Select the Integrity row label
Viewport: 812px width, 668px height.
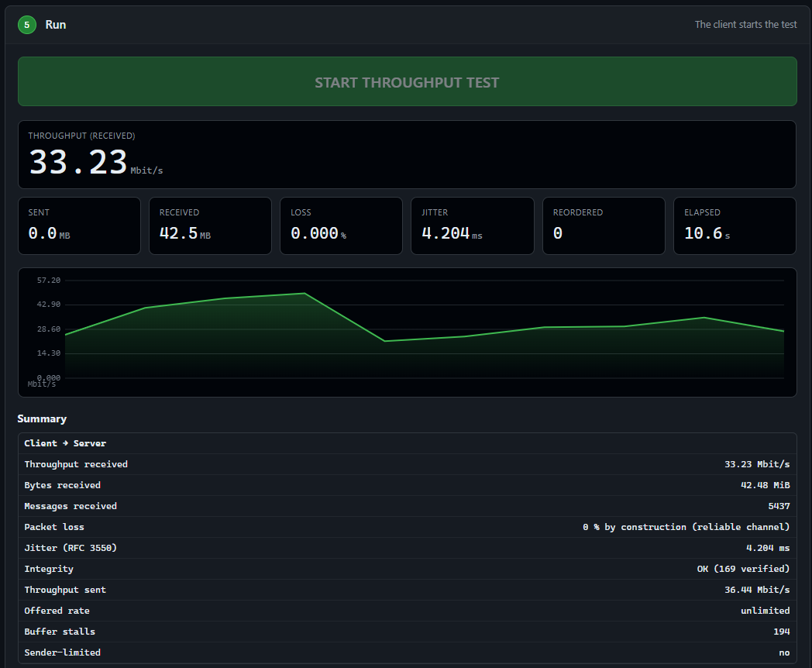(49, 569)
